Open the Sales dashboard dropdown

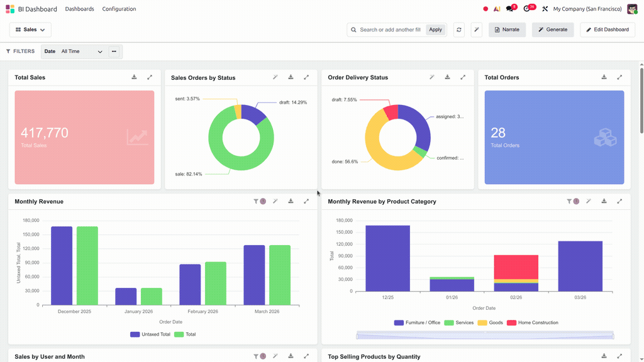[30, 30]
